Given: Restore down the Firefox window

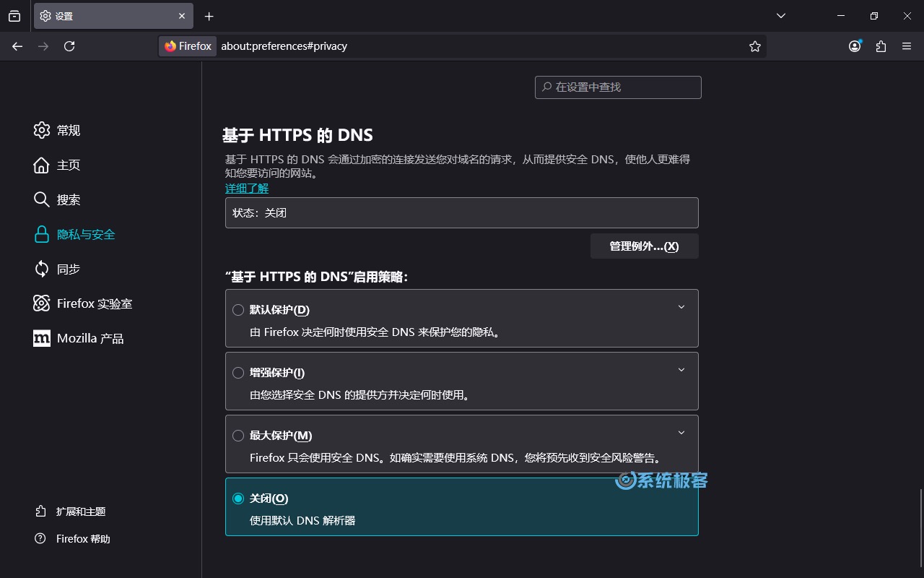Looking at the screenshot, I should point(874,16).
